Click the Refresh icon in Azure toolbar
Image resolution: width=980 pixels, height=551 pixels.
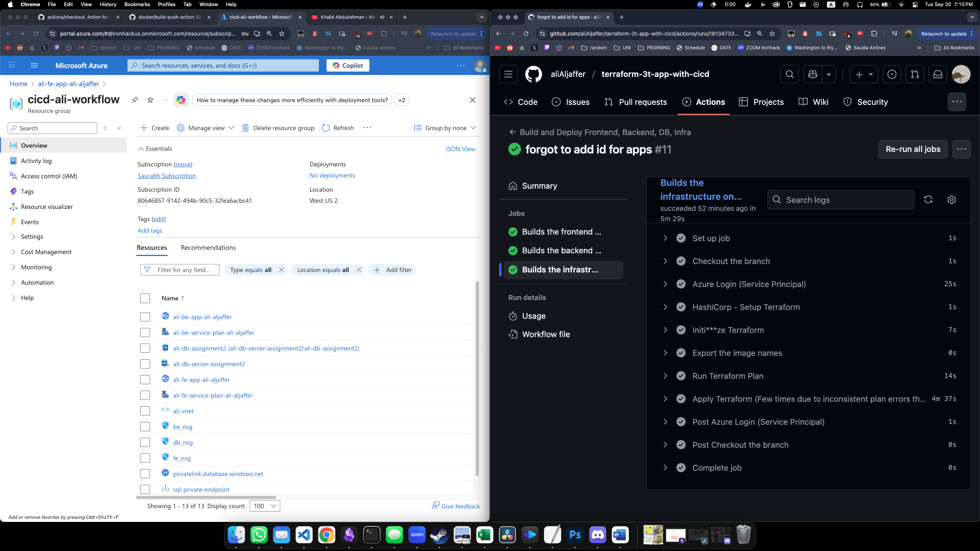(326, 128)
